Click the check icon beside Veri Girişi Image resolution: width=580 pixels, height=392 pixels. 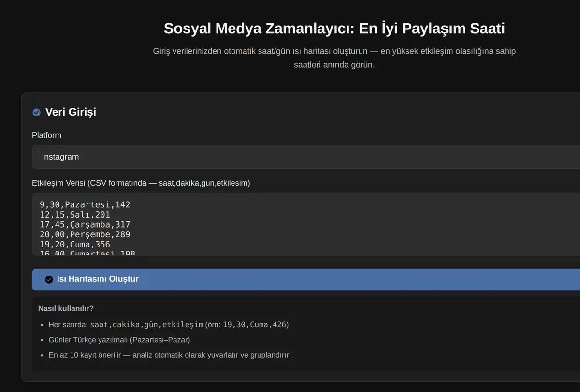(x=36, y=112)
